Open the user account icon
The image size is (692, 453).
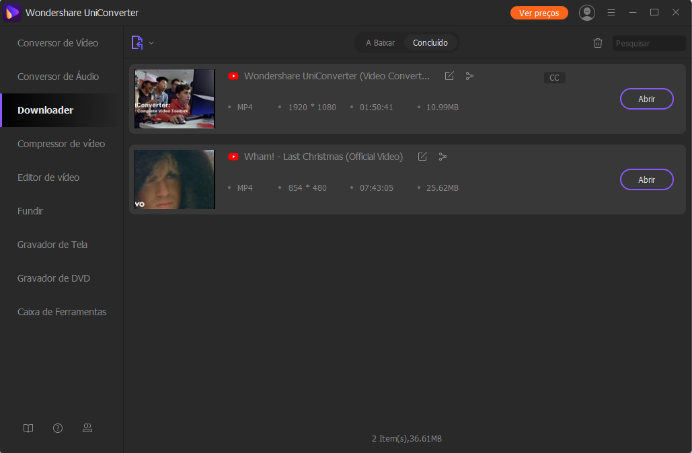(x=587, y=13)
